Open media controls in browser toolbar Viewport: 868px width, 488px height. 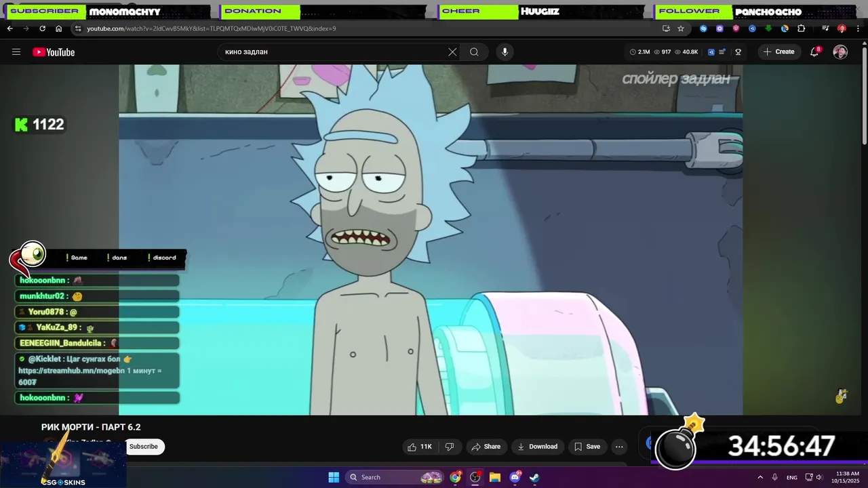825,28
